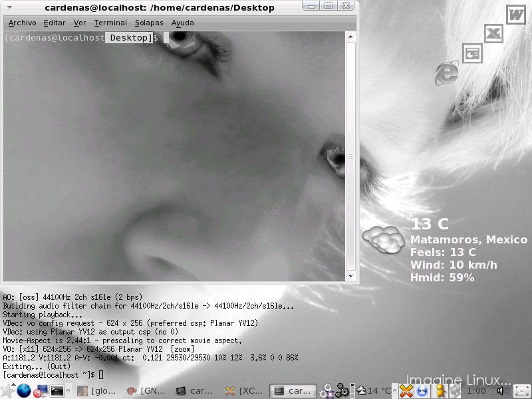Click the terminal scrollbar up arrow

tap(350, 37)
